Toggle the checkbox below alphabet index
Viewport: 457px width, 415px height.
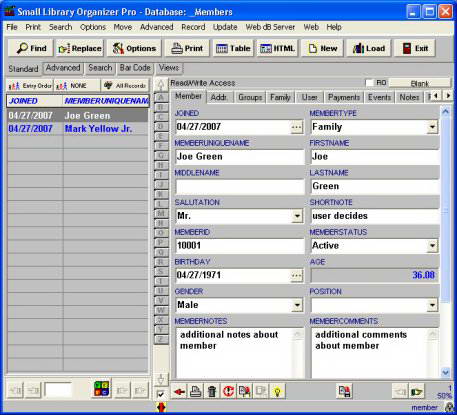click(161, 394)
